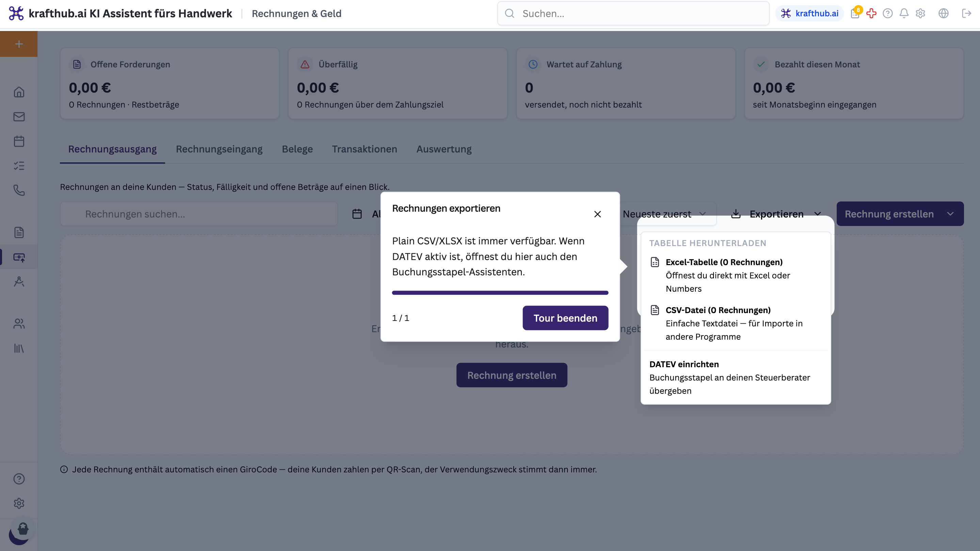This screenshot has height=551, width=980.
Task: Click the orange plus button in sidebar
Action: click(x=19, y=44)
